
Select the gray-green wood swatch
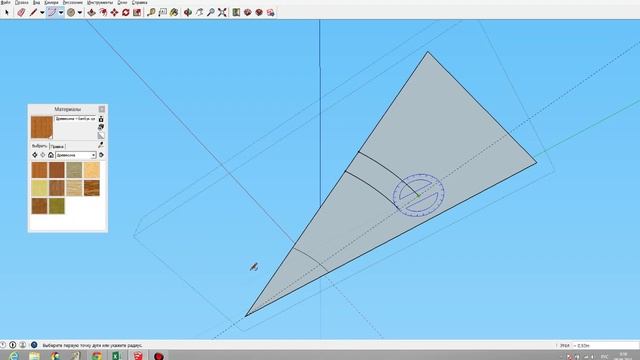pos(74,170)
